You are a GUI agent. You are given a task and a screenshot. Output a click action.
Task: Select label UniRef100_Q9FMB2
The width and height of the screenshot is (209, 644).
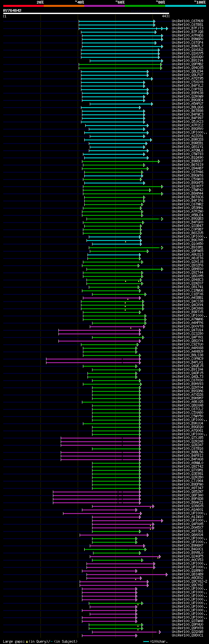(187, 64)
